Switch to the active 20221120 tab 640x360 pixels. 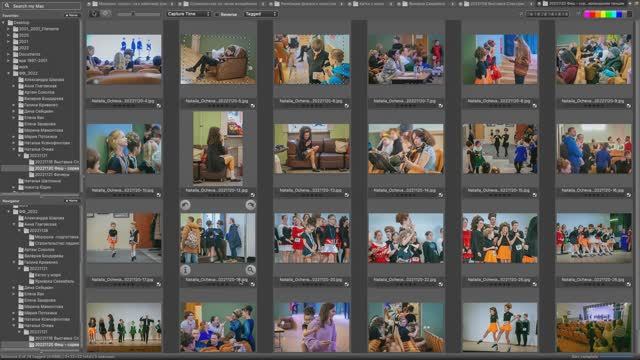587,4
